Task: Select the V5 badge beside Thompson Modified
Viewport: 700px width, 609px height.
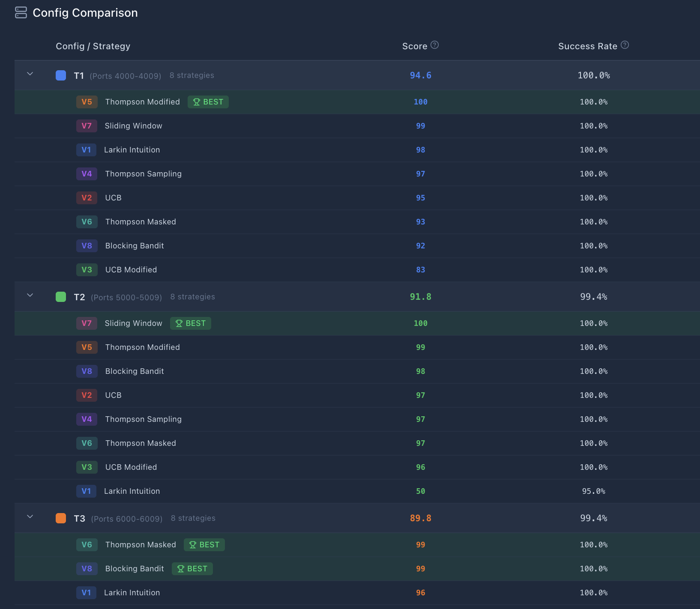Action: click(87, 102)
